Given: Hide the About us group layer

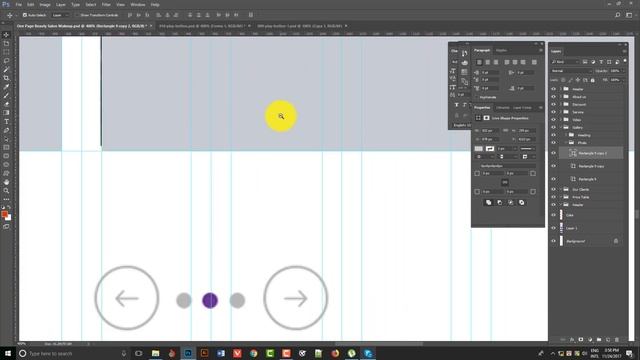Looking at the screenshot, I should pyautogui.click(x=553, y=97).
